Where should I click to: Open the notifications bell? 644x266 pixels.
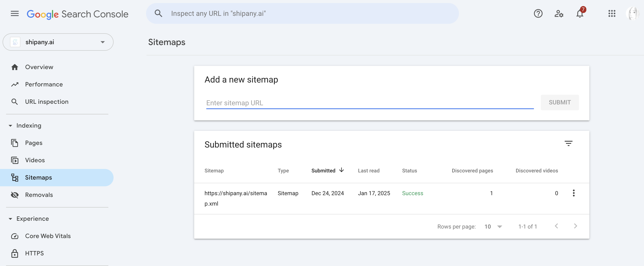(x=580, y=13)
